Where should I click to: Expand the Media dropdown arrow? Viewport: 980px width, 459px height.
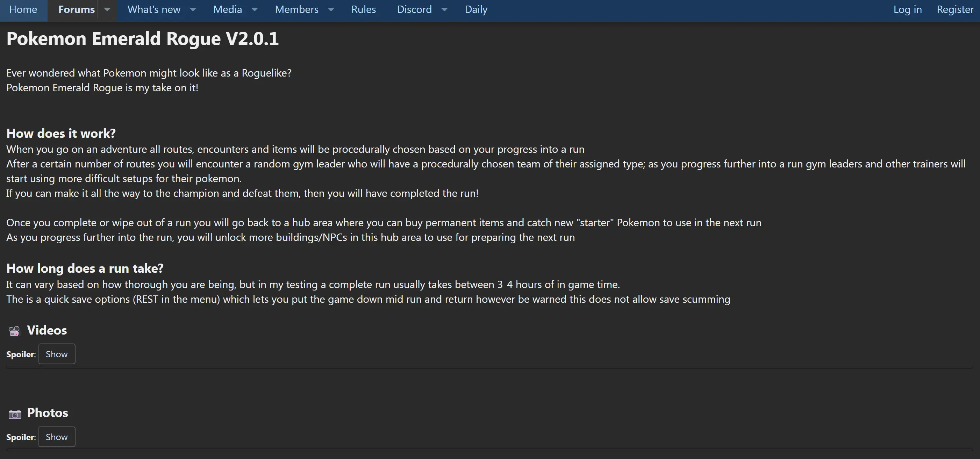255,9
